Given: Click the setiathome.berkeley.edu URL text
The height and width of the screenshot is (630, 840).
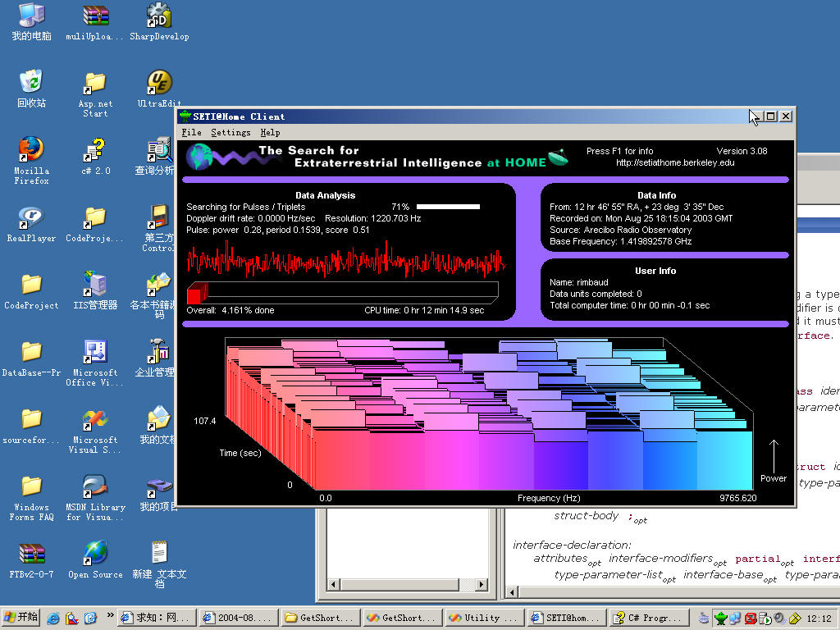Looking at the screenshot, I should [675, 163].
